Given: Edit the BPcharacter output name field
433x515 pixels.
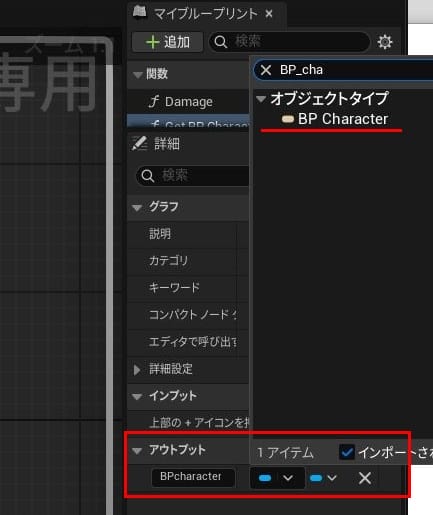Looking at the screenshot, I should [193, 477].
